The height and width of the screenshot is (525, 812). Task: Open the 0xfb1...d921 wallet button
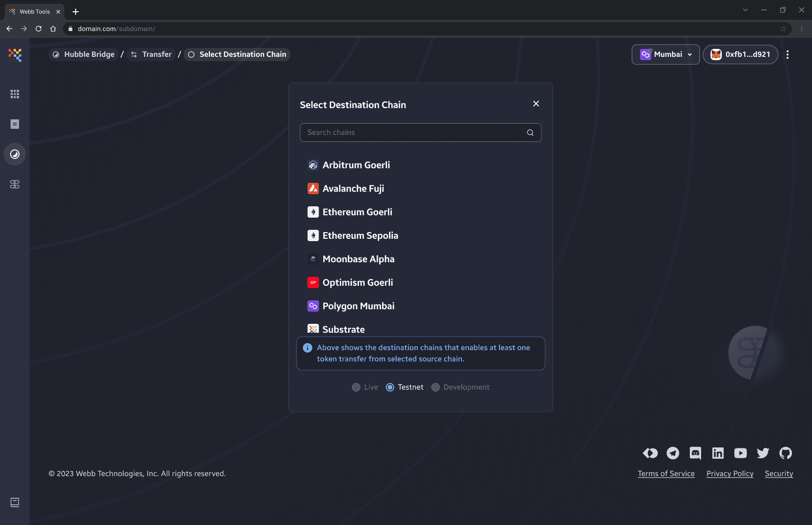[x=741, y=55]
